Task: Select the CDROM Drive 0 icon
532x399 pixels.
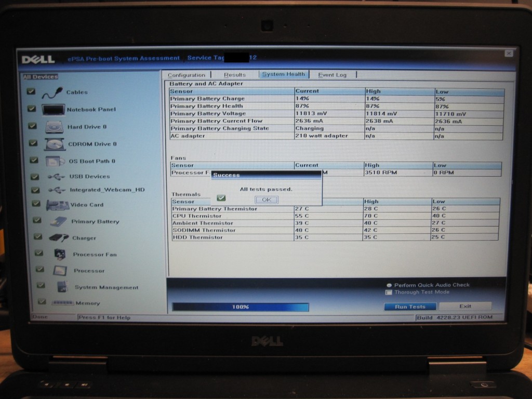Action: coord(55,144)
